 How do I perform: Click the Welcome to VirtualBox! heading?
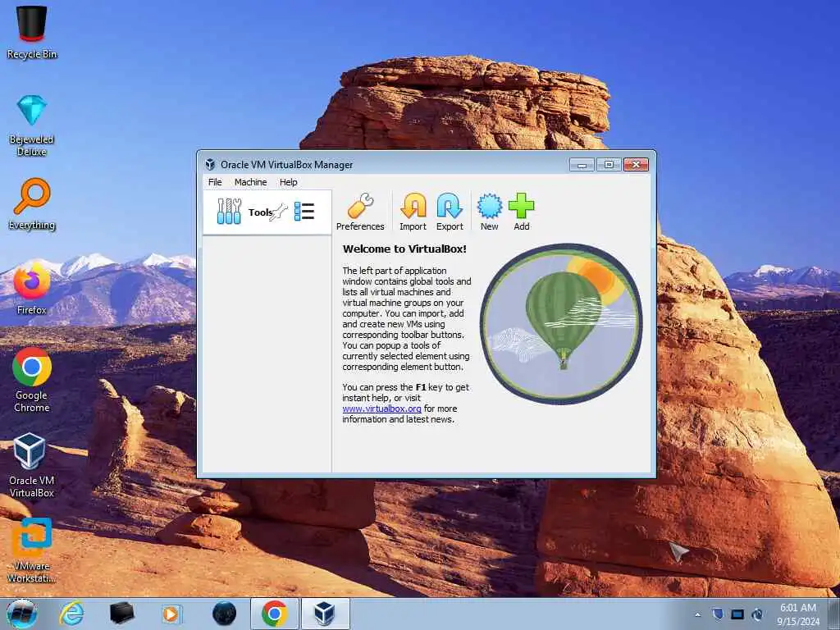pyautogui.click(x=404, y=249)
